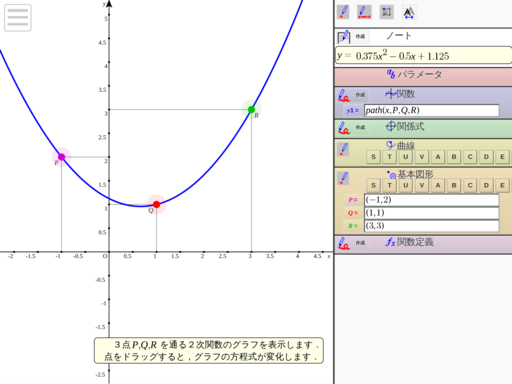512x384 pixels.
Task: Toggle curve button S in 曲線 row
Action: coord(373,157)
